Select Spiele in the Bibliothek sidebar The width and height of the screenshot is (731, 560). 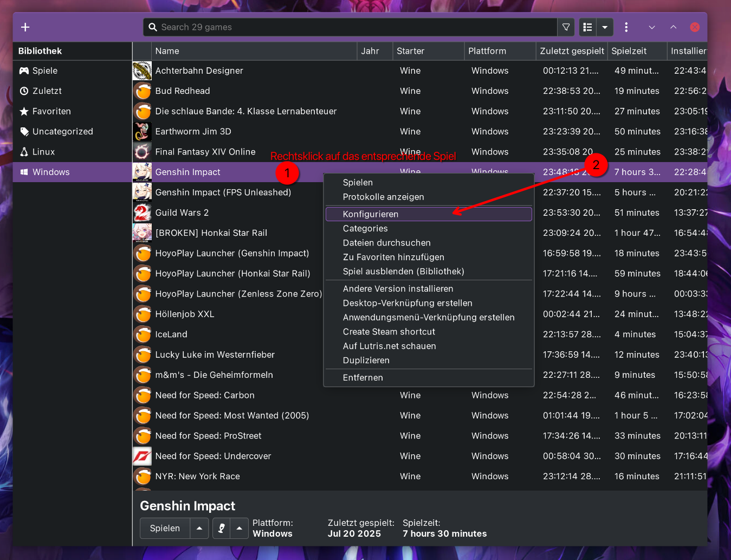pyautogui.click(x=73, y=70)
